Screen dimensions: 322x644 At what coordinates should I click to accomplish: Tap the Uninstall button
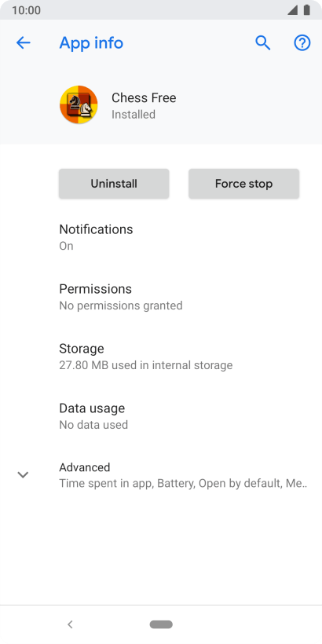pyautogui.click(x=114, y=184)
